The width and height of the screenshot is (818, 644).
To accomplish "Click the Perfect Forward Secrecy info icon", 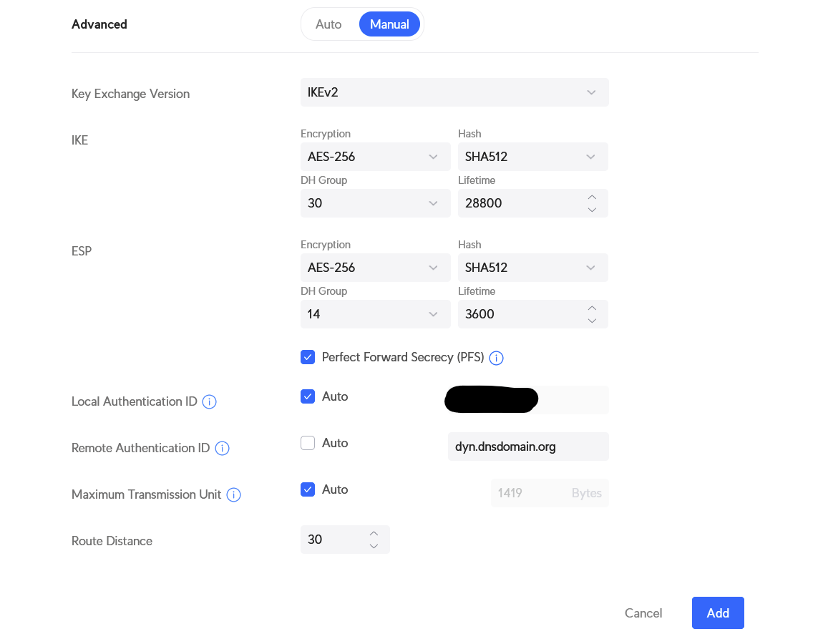I will pyautogui.click(x=496, y=358).
